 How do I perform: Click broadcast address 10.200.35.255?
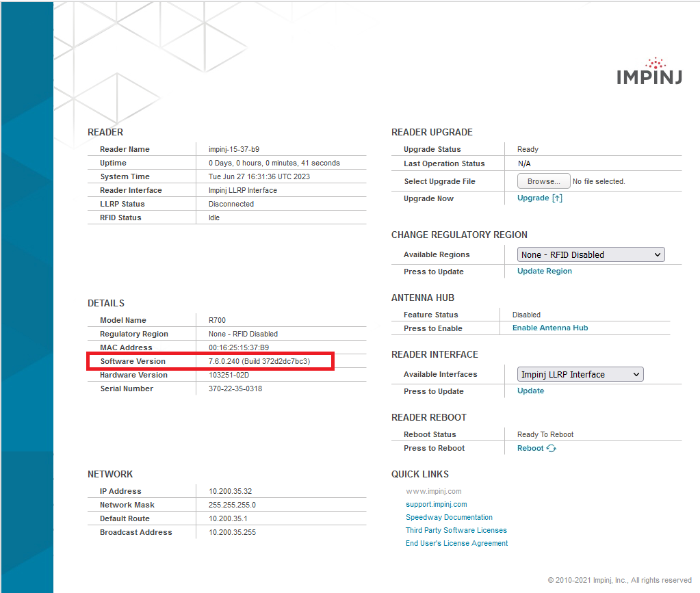232,532
